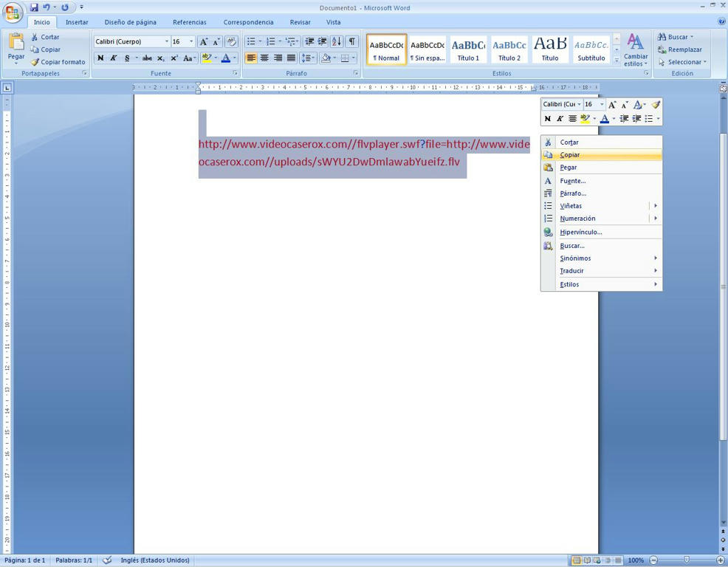The width and height of the screenshot is (728, 567).
Task: Click Cambiar estilos icon
Action: coord(635,49)
